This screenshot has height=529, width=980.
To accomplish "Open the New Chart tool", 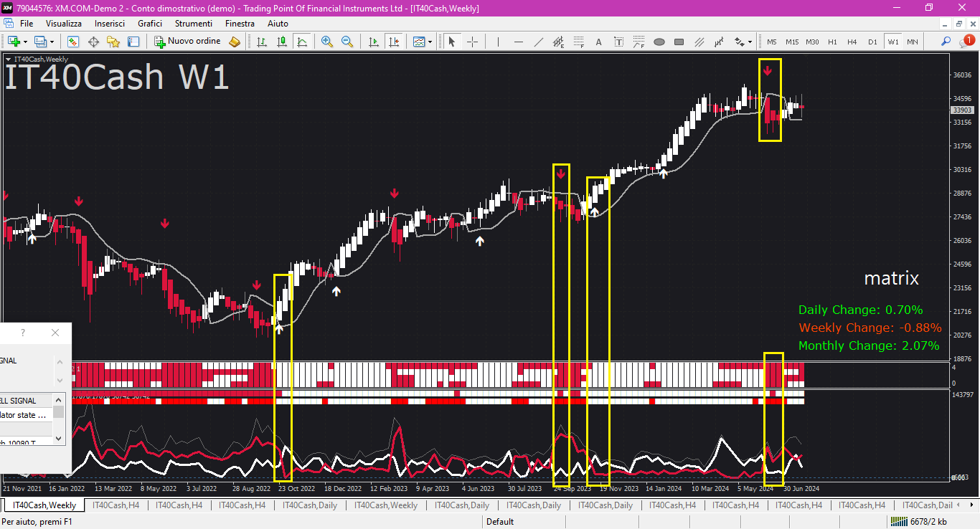I will pos(13,42).
